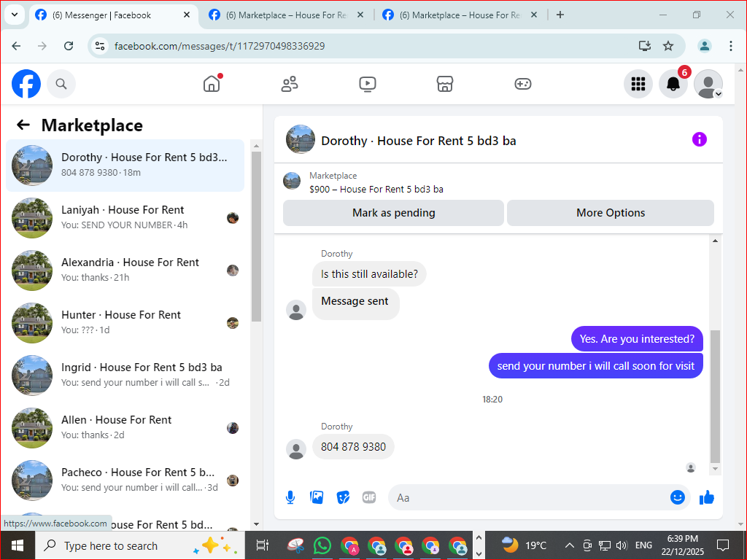
Task: Open the Facebook logo home link
Action: [x=26, y=84]
